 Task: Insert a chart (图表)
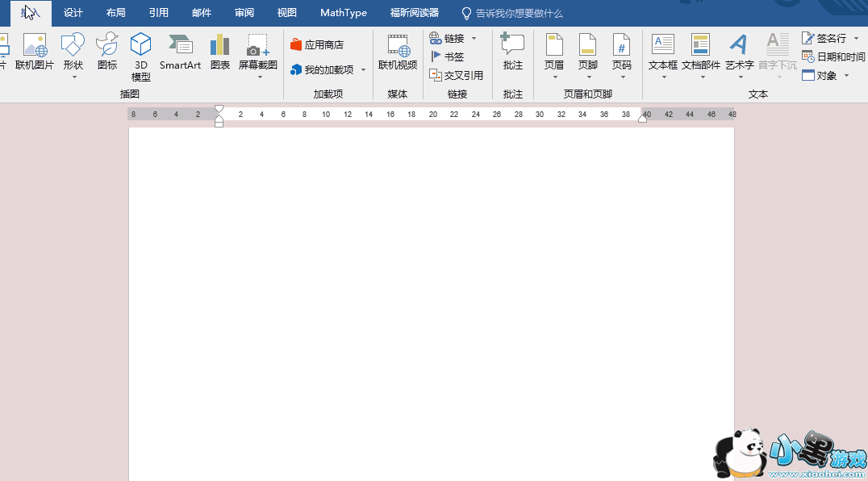click(x=219, y=52)
